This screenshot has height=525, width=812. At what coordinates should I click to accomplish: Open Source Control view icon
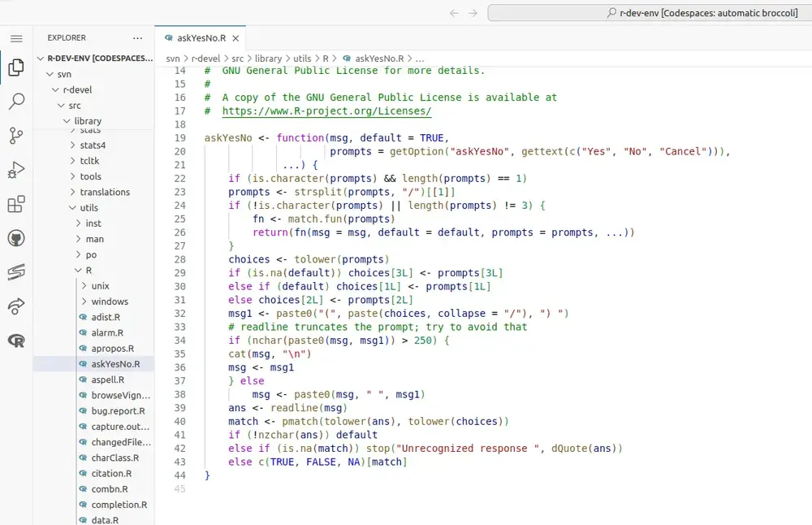(x=15, y=136)
